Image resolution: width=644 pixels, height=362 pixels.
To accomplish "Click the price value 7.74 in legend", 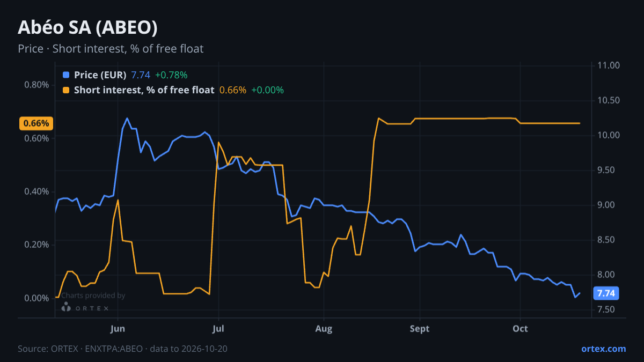I will 141,75.
